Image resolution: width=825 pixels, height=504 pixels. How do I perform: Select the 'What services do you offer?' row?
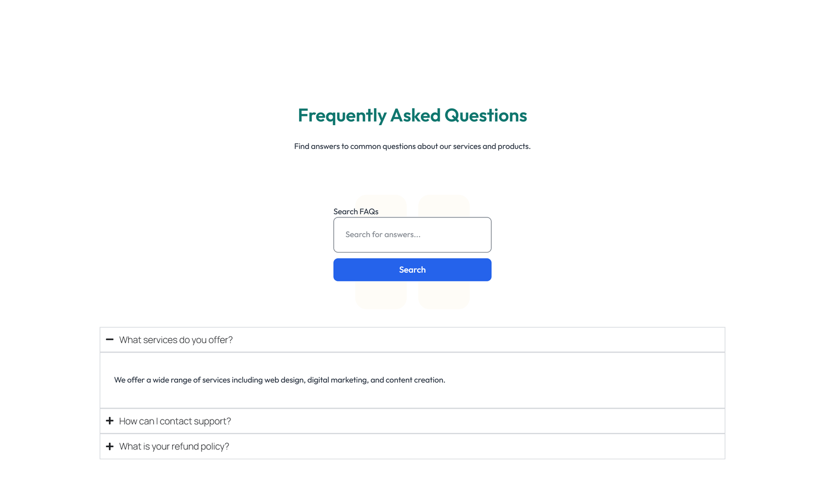176,340
